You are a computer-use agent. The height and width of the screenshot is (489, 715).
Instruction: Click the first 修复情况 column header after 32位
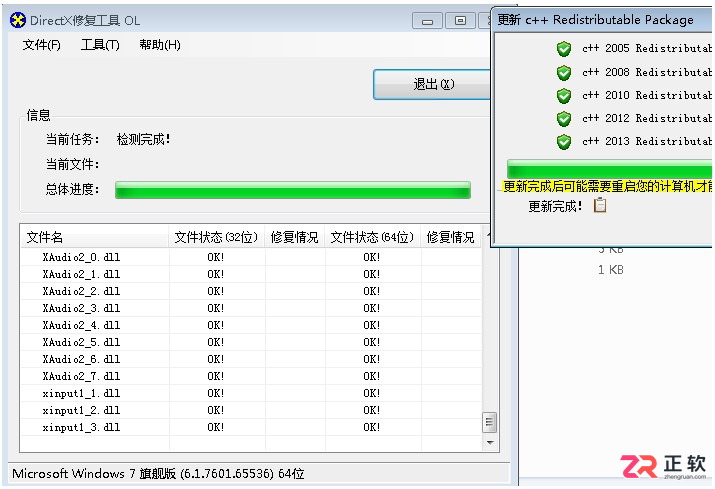tap(295, 237)
